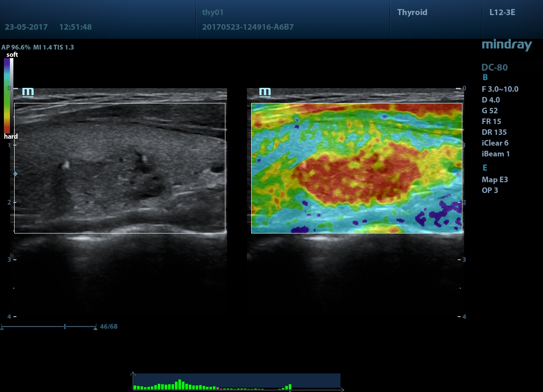Click the gain parameter G 52

[490, 111]
